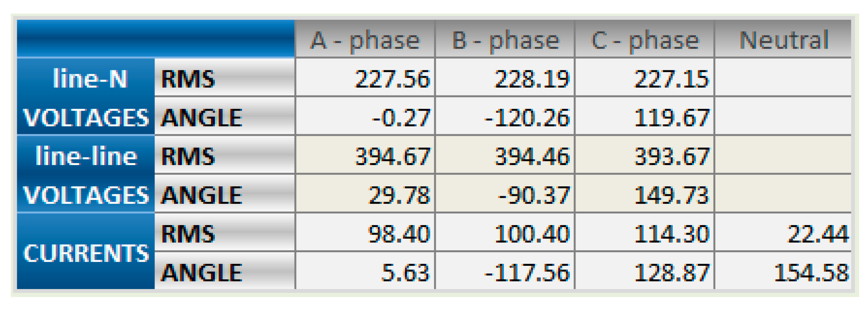This screenshot has width=868, height=309.
Task: Select the B-phase current angle -117.56
Action: click(526, 273)
